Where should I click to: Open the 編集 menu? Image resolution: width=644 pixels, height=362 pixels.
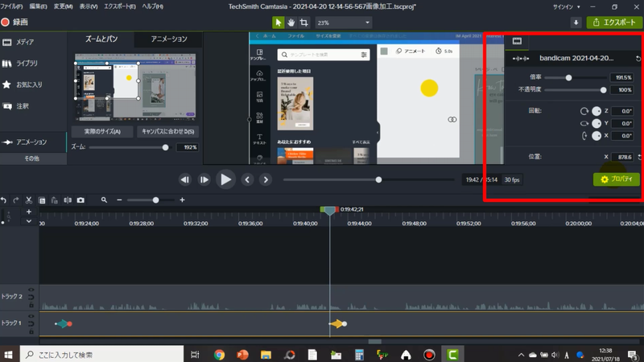click(38, 6)
